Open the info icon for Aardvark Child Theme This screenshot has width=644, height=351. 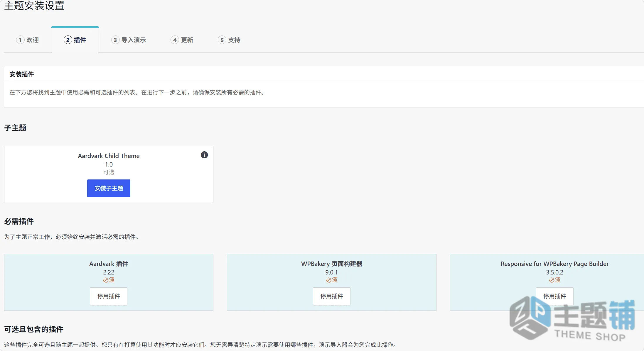pyautogui.click(x=204, y=155)
